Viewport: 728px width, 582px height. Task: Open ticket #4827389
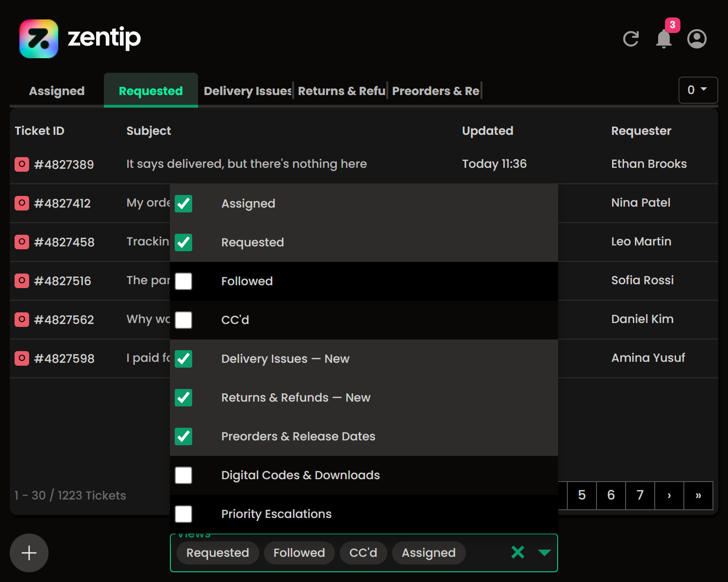point(64,164)
